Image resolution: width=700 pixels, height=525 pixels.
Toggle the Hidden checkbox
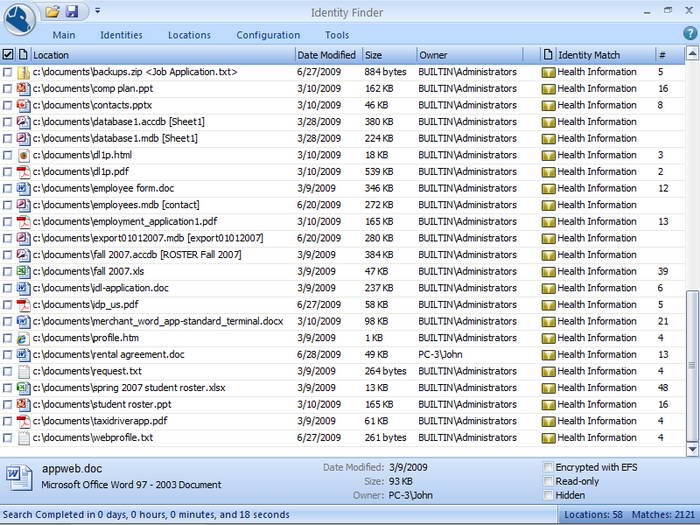point(548,495)
